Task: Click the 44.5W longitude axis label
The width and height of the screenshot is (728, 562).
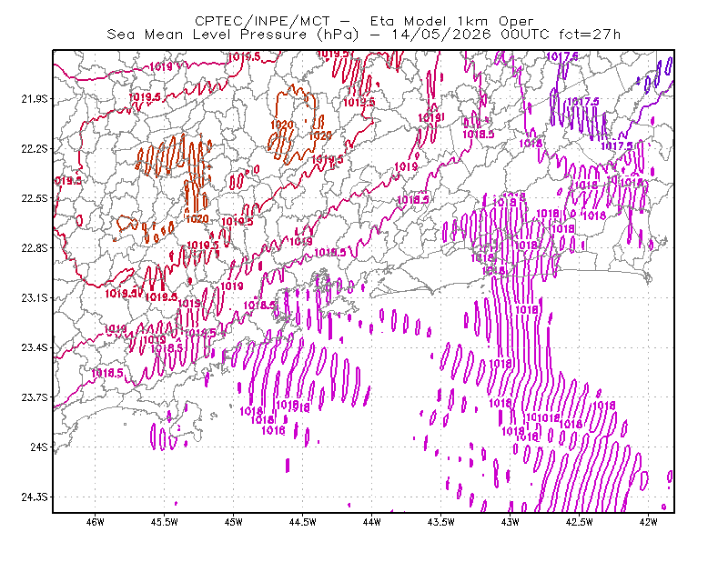Action: tap(303, 522)
